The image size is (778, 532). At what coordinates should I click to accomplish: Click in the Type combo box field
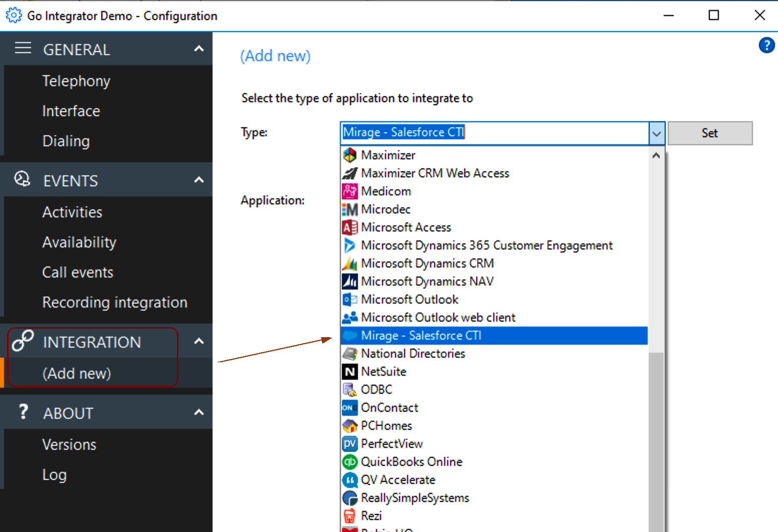point(495,133)
